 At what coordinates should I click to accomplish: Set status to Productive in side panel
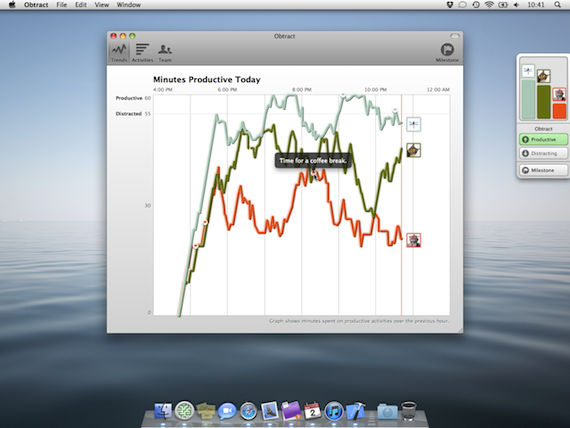543,140
